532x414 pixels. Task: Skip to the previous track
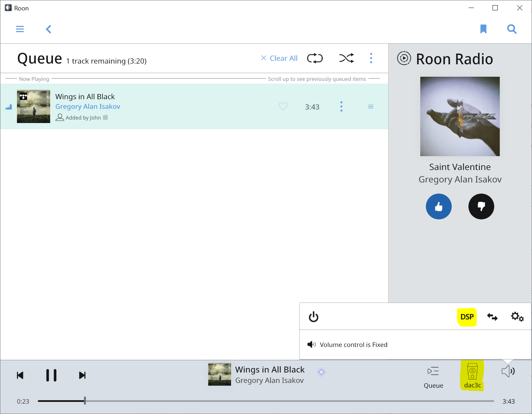tap(20, 375)
